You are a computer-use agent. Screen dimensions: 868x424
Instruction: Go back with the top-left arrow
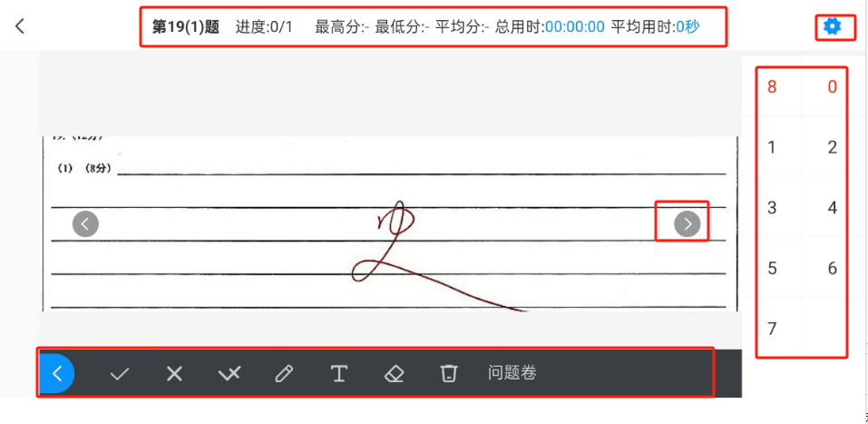(20, 26)
